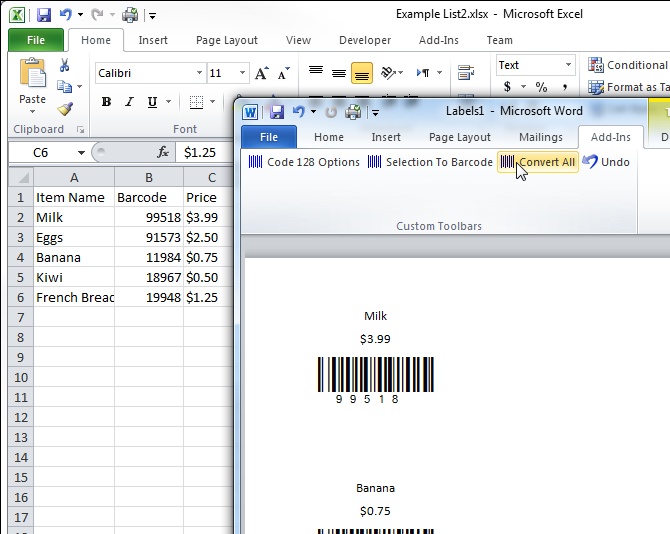The height and width of the screenshot is (534, 670).
Task: Click the Convert All barcode button
Action: [x=538, y=162]
